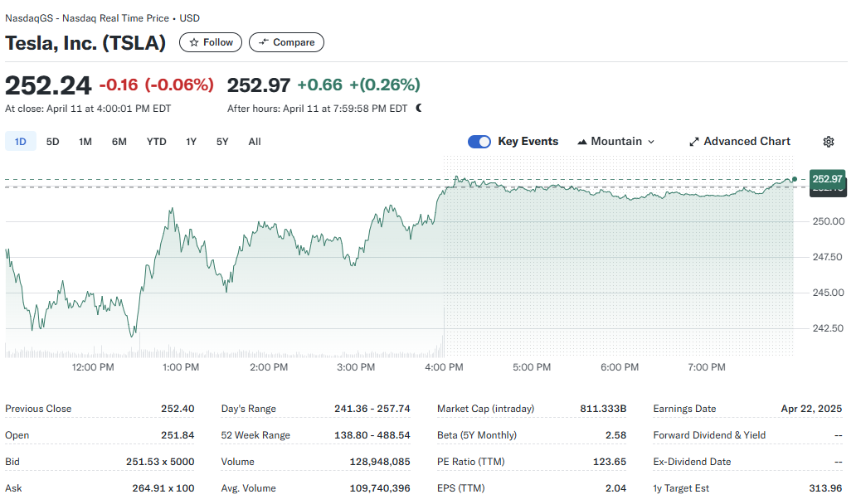Click the 252.97 price label on chart
The image size is (861, 504).
828,179
